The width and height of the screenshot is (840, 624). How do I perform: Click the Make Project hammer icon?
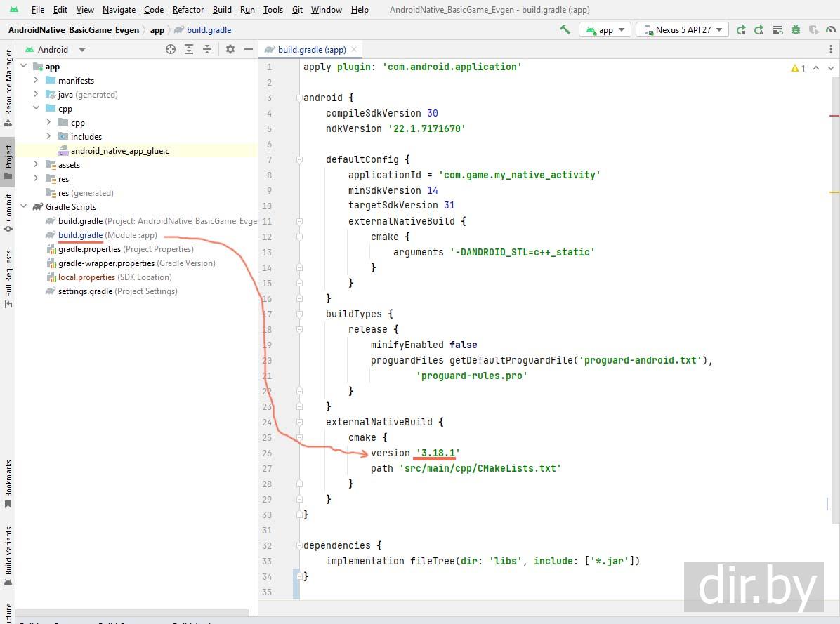point(565,29)
